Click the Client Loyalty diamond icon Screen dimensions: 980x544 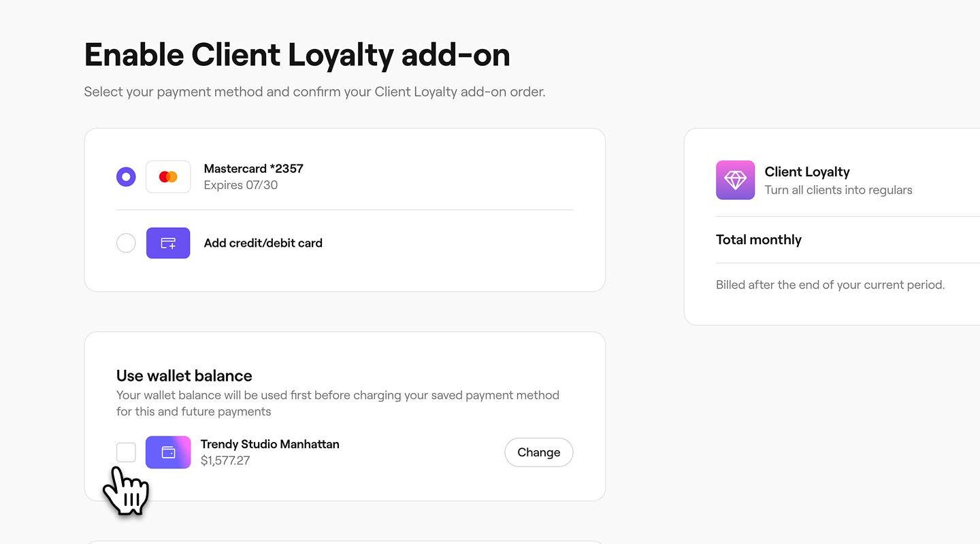tap(735, 180)
